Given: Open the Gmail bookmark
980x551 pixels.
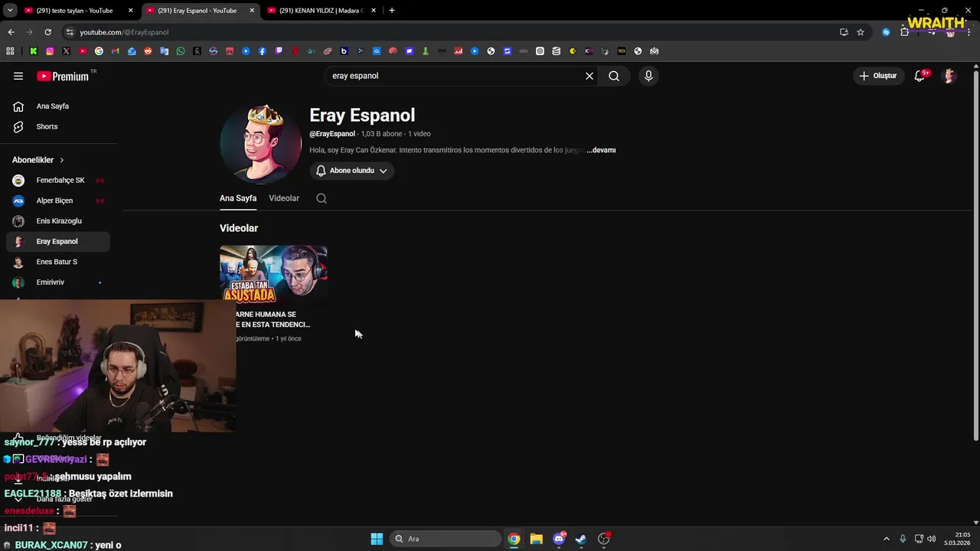Looking at the screenshot, I should [116, 51].
